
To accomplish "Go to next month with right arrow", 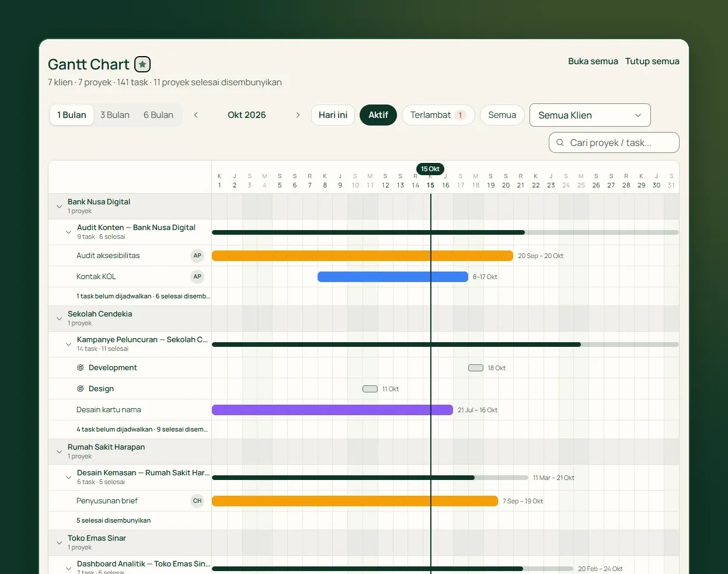I will point(298,115).
